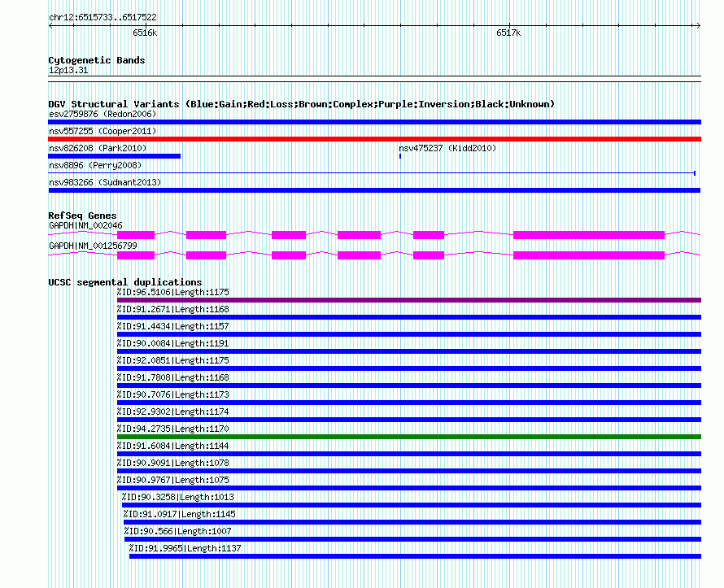Viewport: 724px width, 588px height.
Task: Click label %ID:90.9091|Length:1078
Action: point(172,463)
